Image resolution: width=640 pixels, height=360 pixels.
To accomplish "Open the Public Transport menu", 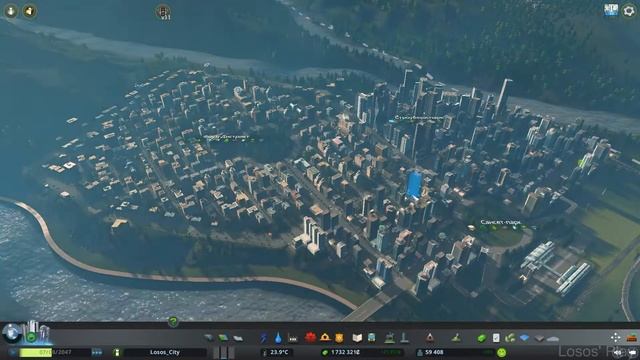I will 371,338.
